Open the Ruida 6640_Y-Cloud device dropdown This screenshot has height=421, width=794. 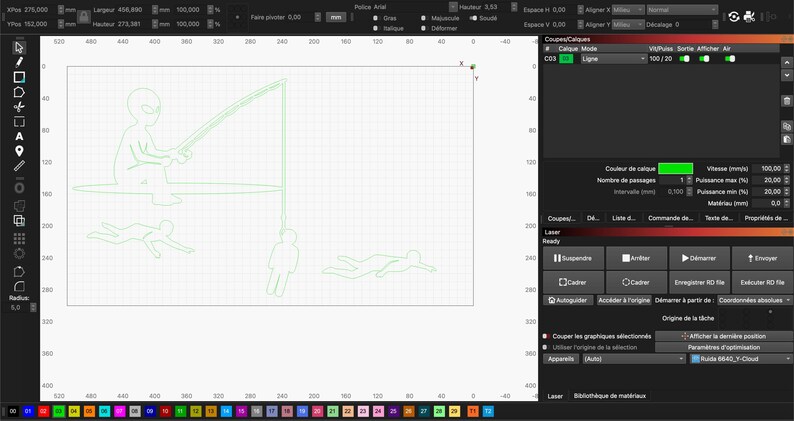741,359
